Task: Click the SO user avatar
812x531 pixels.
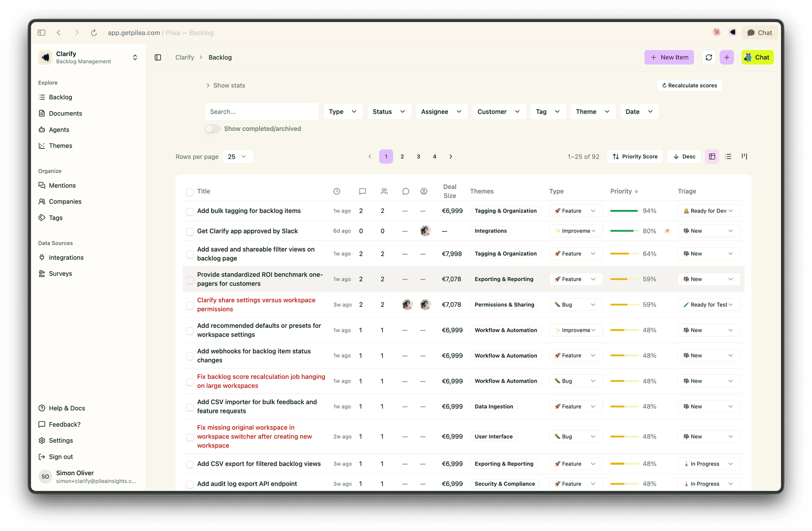Action: (x=45, y=476)
